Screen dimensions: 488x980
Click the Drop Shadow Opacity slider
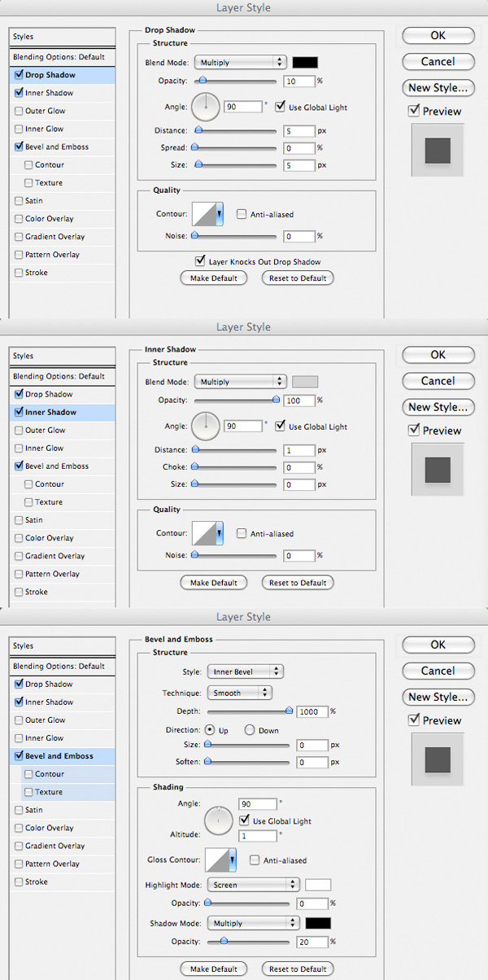coord(236,81)
